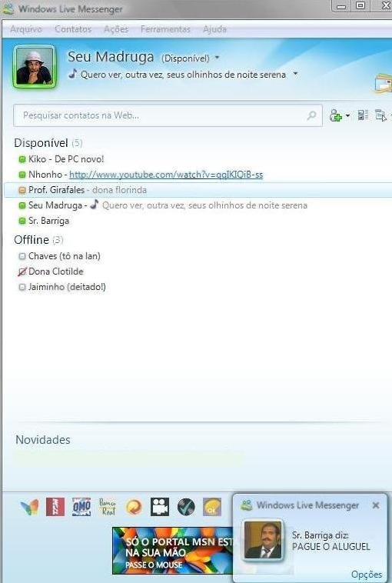Click the video camera tab icon
Viewport: 392px width, 583px height.
[160, 507]
